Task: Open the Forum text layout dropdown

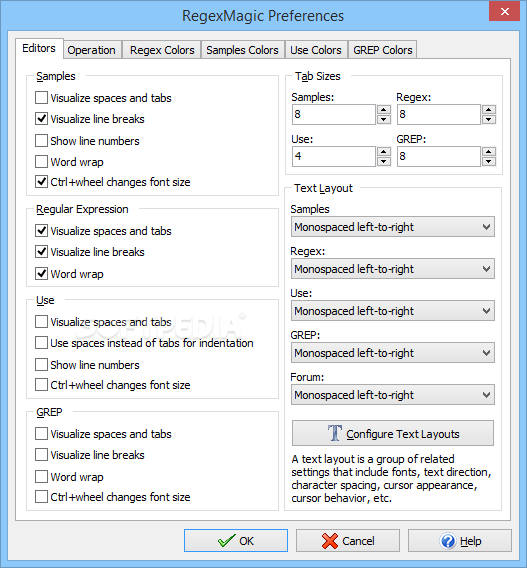Action: (393, 395)
